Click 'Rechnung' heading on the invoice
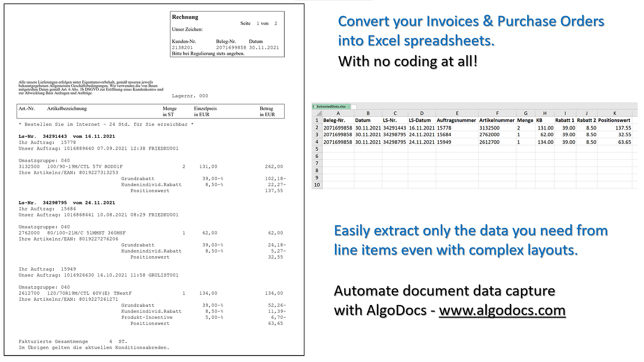 pyautogui.click(x=185, y=17)
